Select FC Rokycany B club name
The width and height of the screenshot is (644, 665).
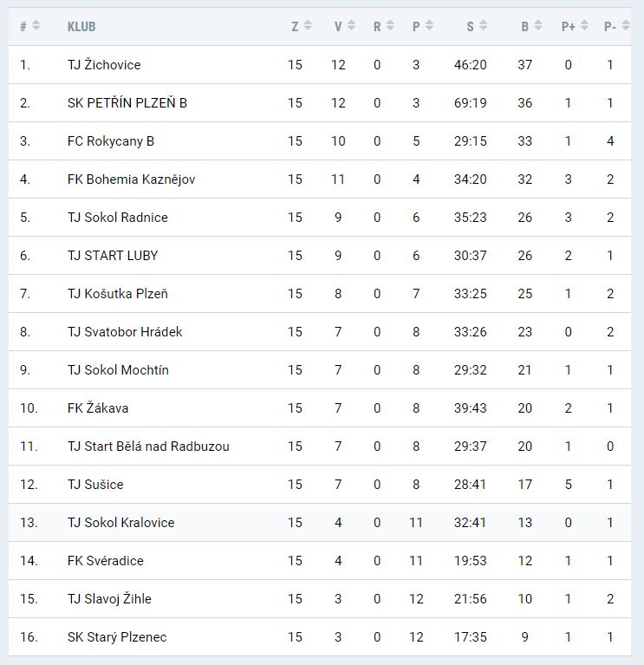coord(111,141)
